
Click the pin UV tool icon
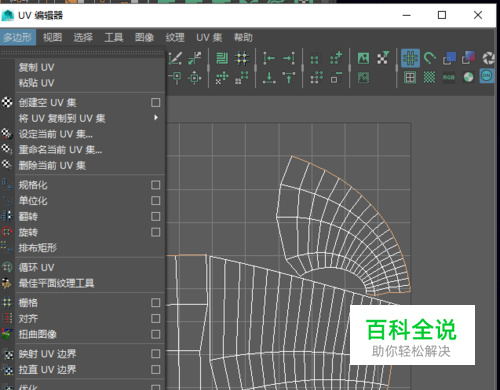[175, 78]
